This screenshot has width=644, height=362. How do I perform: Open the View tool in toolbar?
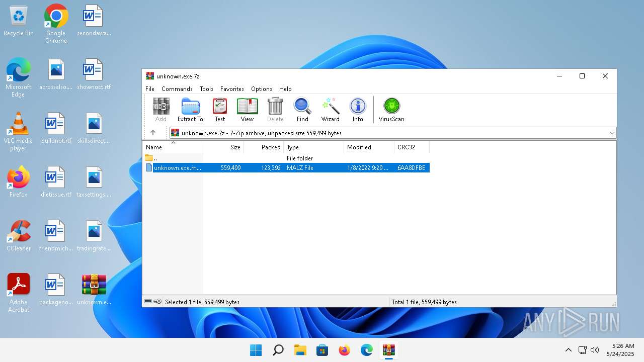(x=247, y=110)
